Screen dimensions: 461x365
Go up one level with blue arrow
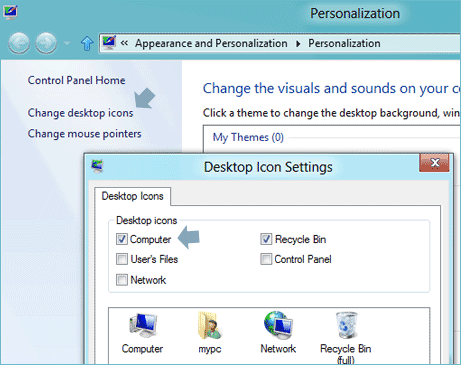tap(87, 43)
